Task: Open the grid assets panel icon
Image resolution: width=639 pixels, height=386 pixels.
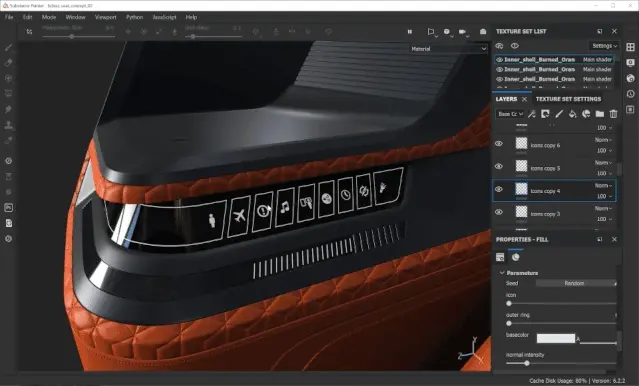Action: pos(630,47)
